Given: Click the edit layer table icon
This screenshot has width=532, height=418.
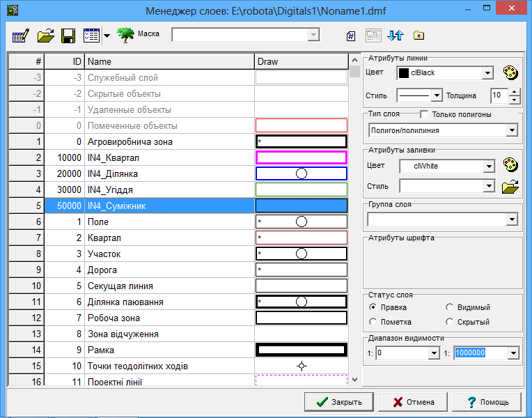Looking at the screenshot, I should (x=21, y=36).
